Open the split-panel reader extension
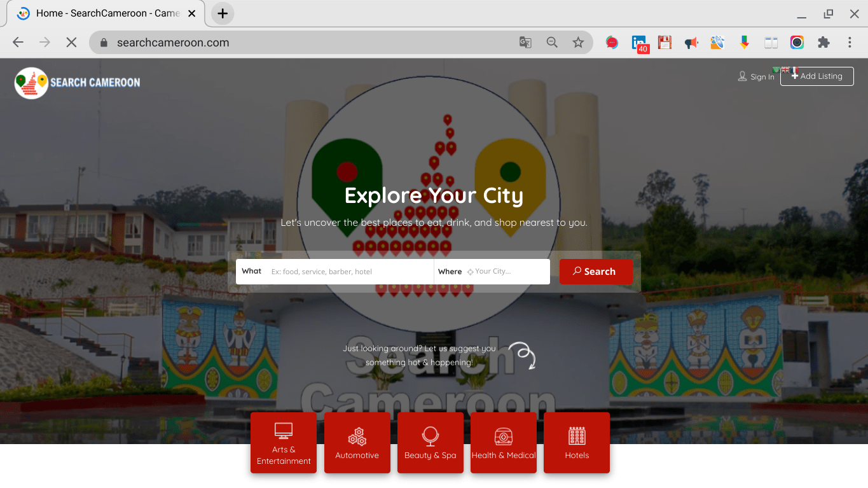The height and width of the screenshot is (488, 868). [771, 43]
